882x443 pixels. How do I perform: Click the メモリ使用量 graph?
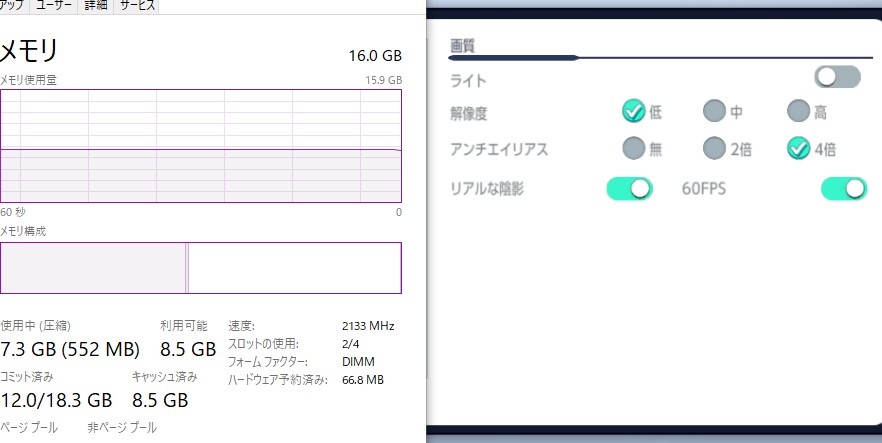200,146
